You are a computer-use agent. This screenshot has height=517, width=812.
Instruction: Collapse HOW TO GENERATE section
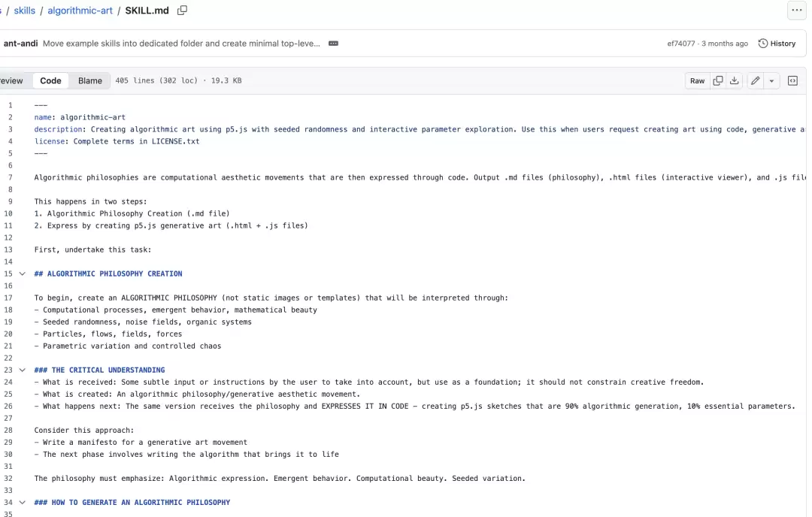click(x=23, y=503)
